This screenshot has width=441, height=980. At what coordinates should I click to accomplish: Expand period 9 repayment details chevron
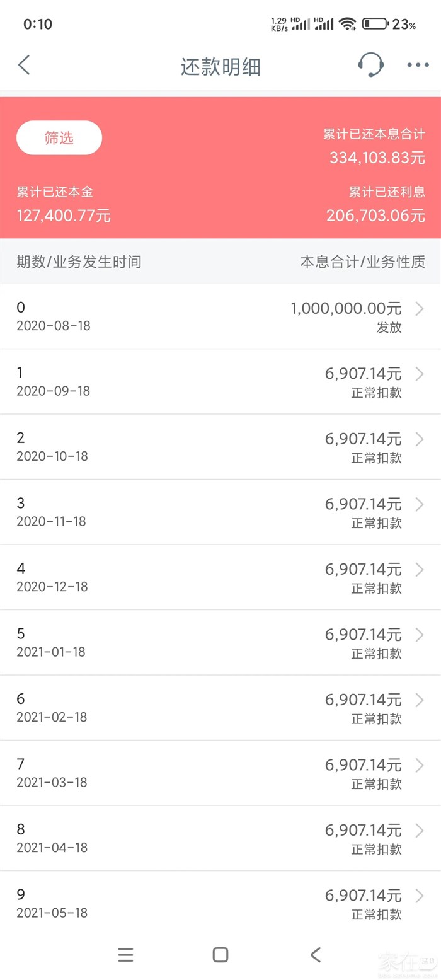coord(420,896)
